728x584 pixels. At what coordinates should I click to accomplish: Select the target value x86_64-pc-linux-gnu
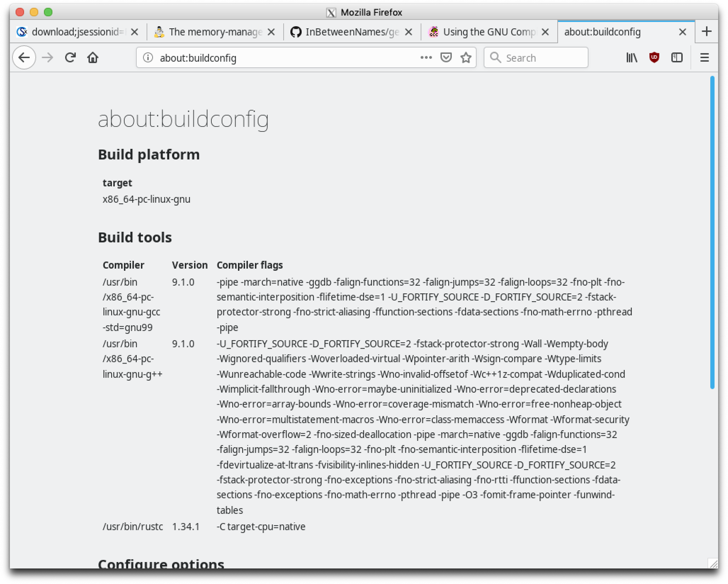click(x=147, y=199)
